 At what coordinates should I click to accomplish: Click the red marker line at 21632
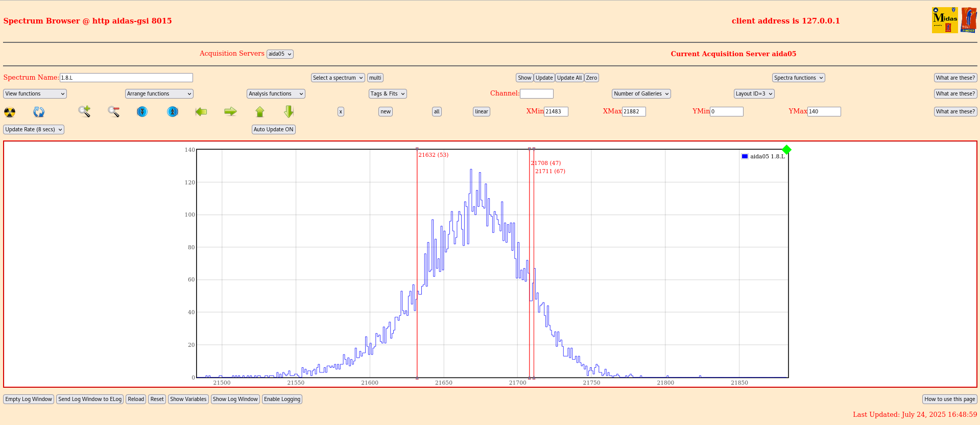417,255
